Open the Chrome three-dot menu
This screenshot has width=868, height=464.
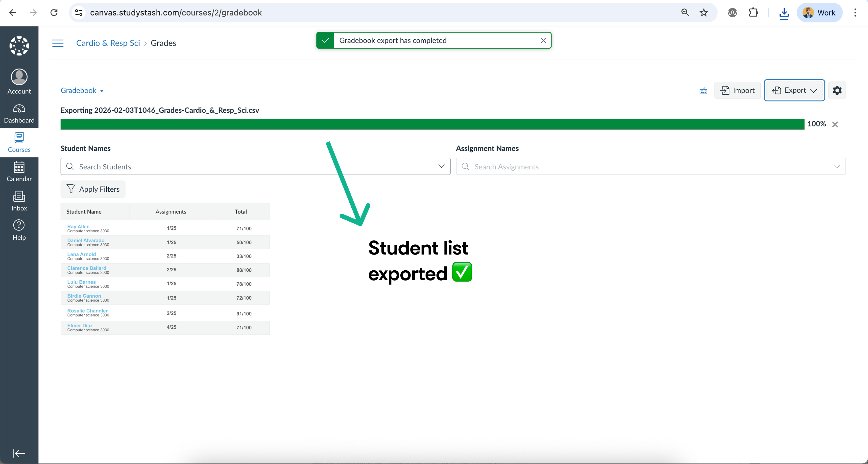(x=855, y=12)
